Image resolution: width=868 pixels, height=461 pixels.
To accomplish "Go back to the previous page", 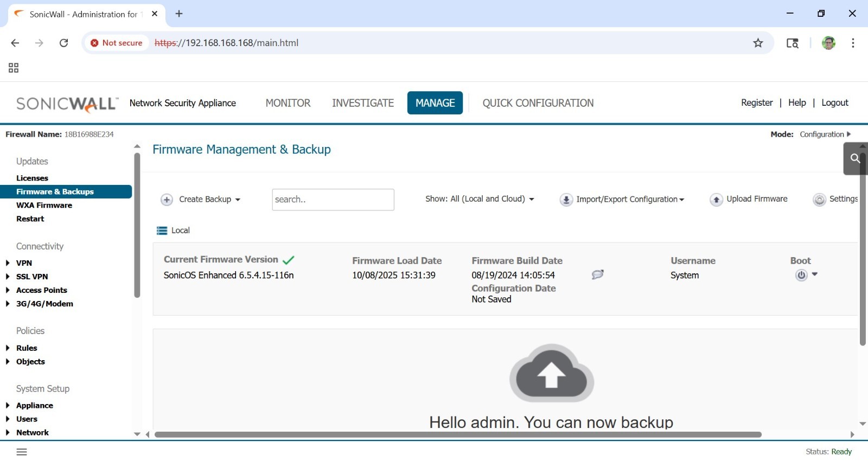I will (15, 43).
